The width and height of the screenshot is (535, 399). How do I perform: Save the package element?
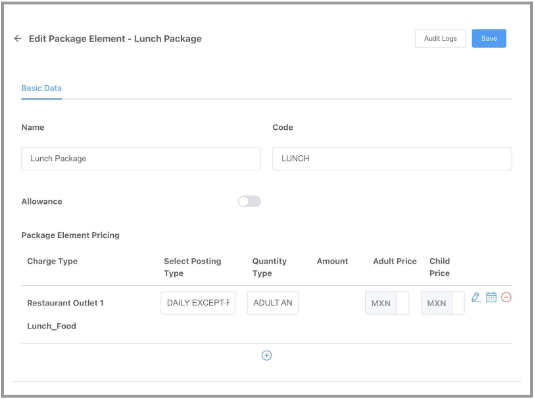tap(489, 39)
